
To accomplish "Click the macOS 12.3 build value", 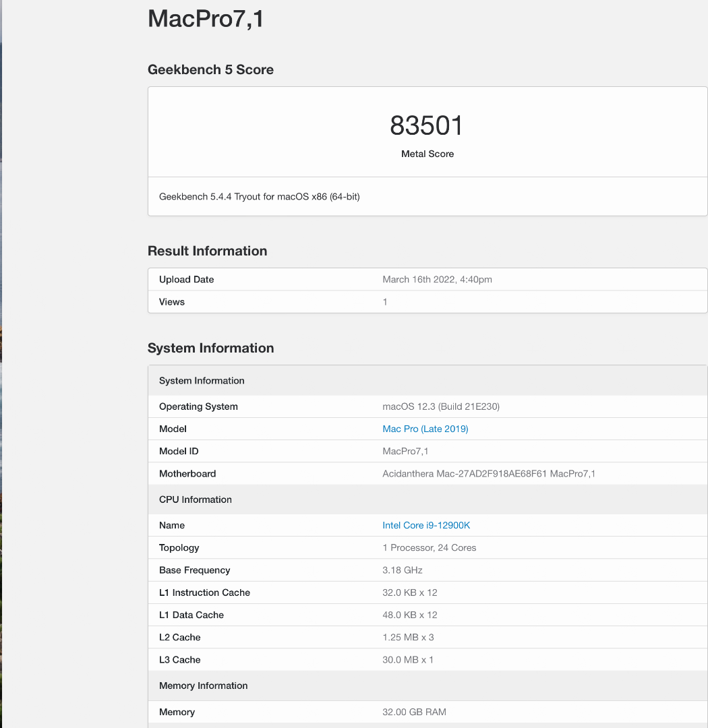I will [440, 406].
